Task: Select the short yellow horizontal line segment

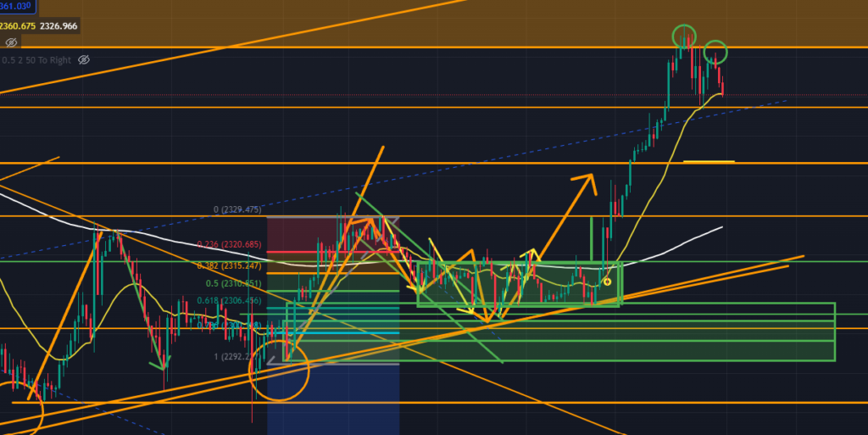Action: point(709,161)
